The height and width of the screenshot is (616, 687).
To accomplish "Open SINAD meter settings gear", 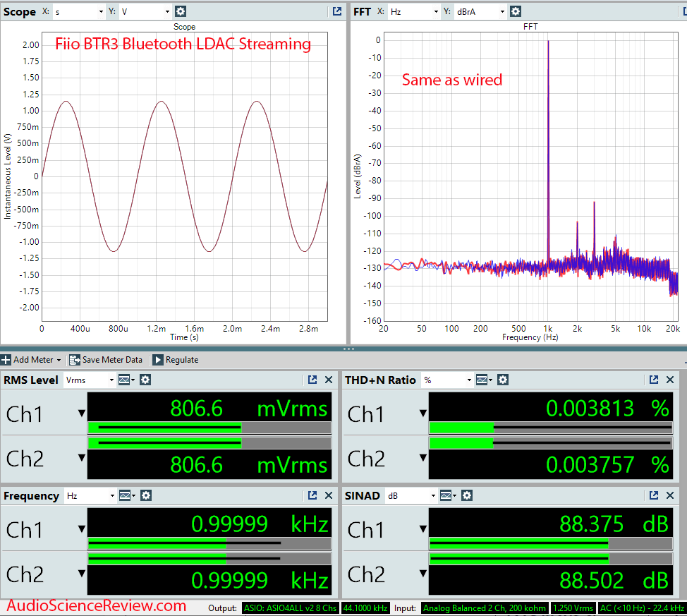I will [x=467, y=495].
